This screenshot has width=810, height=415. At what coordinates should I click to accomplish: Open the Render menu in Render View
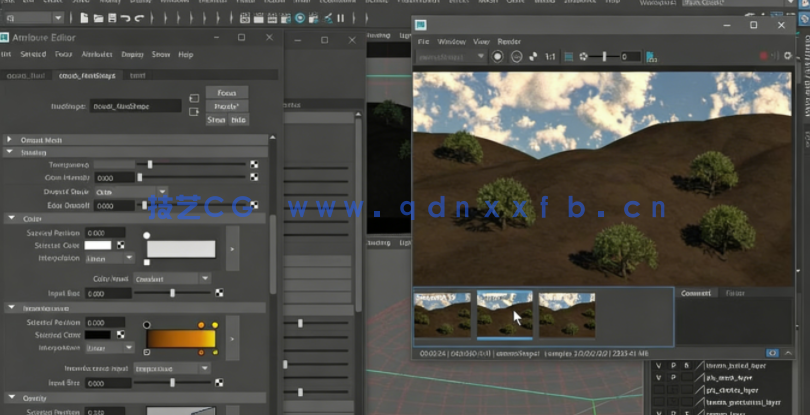click(x=509, y=41)
